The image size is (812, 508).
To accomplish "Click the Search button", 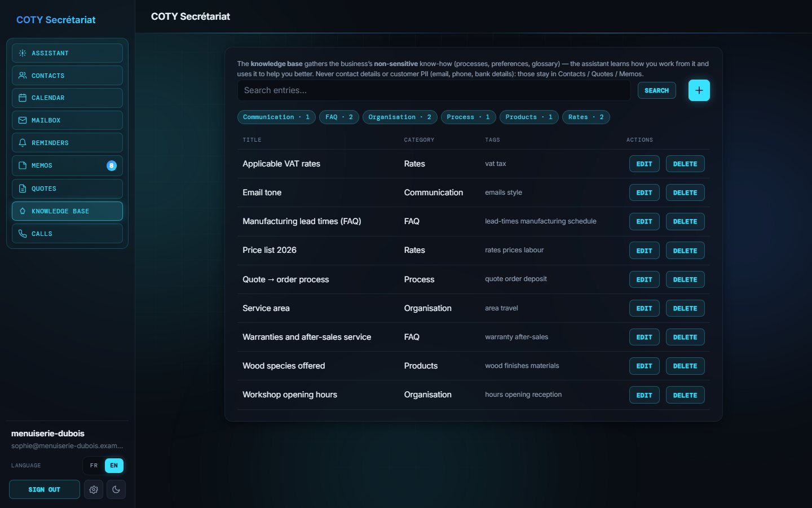I will click(x=657, y=90).
